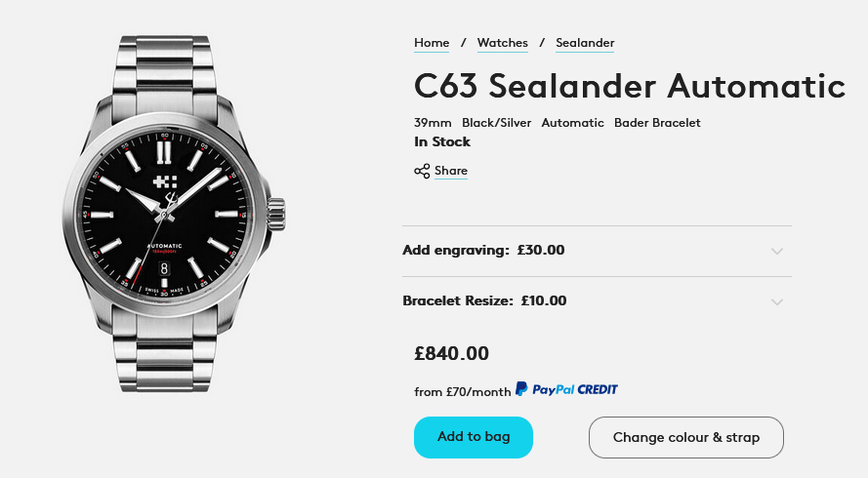
Task: Go to the Home breadcrumb
Action: [x=432, y=43]
